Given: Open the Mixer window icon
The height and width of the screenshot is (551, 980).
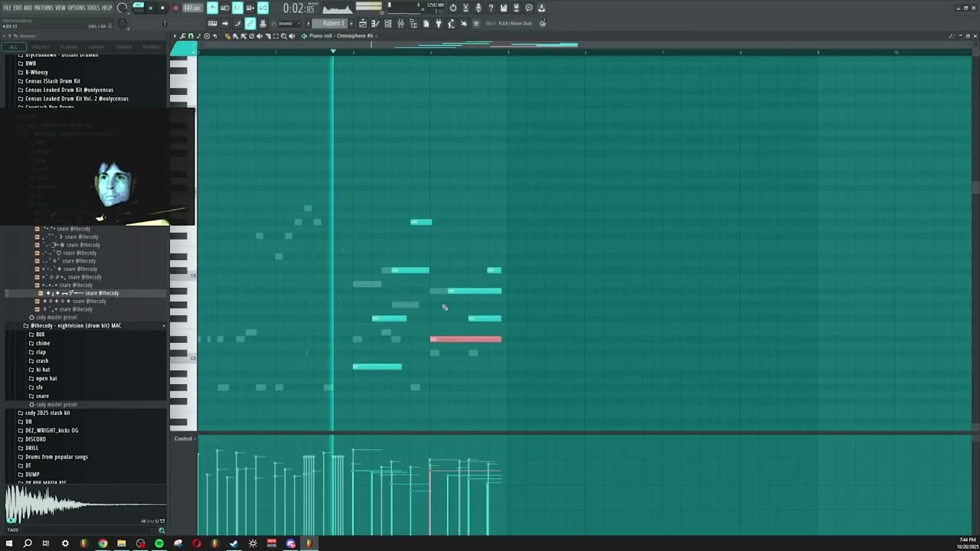Looking at the screenshot, I should point(401,23).
